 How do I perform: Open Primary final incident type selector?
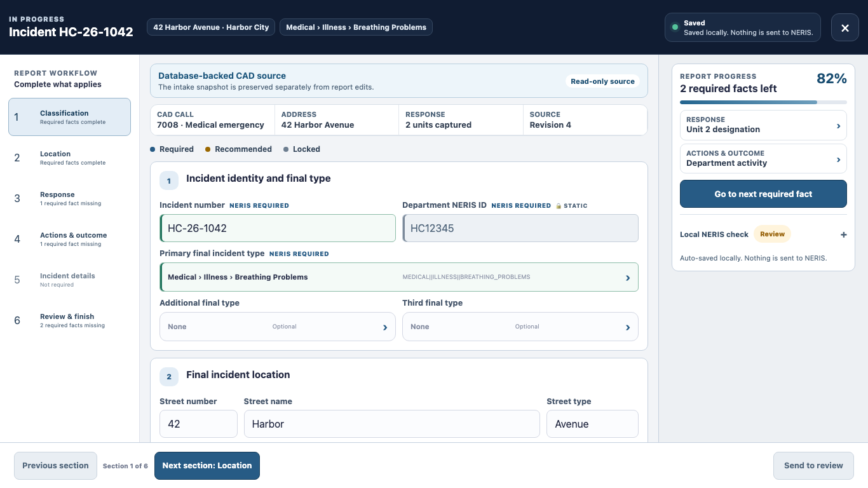[x=399, y=277]
